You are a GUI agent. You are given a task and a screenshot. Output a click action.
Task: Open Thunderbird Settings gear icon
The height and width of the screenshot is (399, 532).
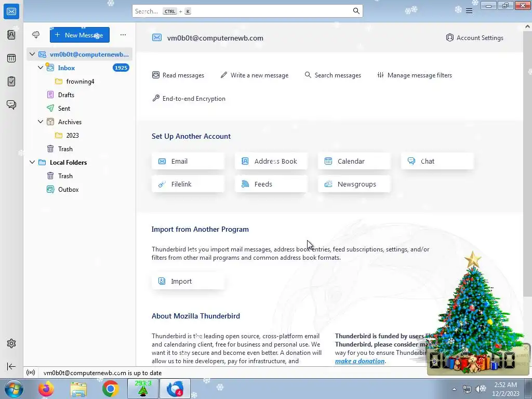coord(11,343)
